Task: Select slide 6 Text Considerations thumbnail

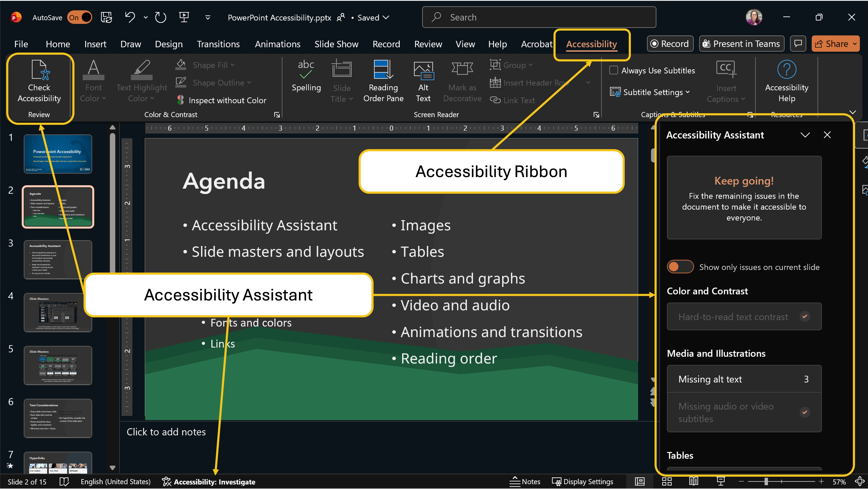Action: pos(58,418)
